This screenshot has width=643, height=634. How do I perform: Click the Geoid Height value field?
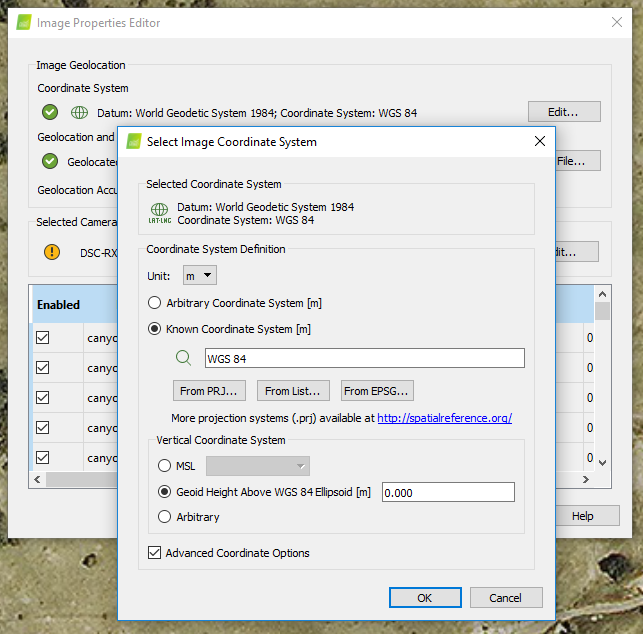tap(447, 492)
